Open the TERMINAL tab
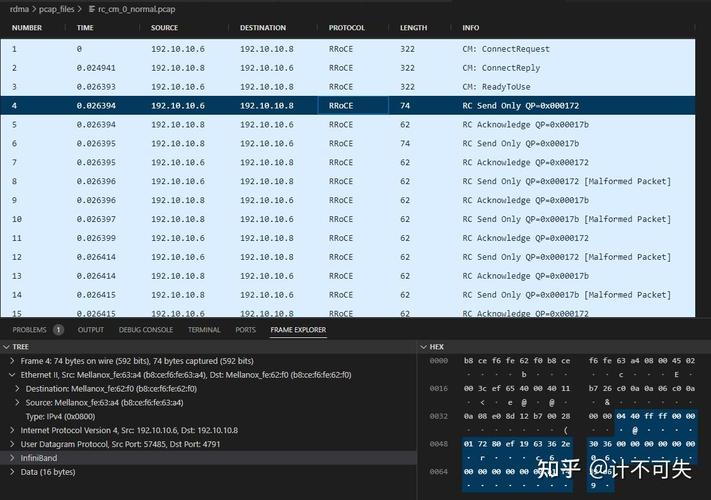This screenshot has height=500, width=711. tap(204, 330)
